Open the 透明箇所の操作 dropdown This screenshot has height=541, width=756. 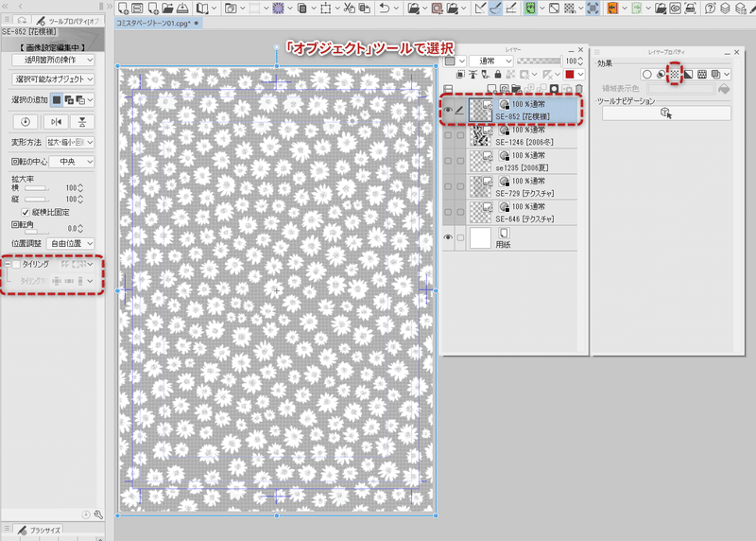pos(53,60)
